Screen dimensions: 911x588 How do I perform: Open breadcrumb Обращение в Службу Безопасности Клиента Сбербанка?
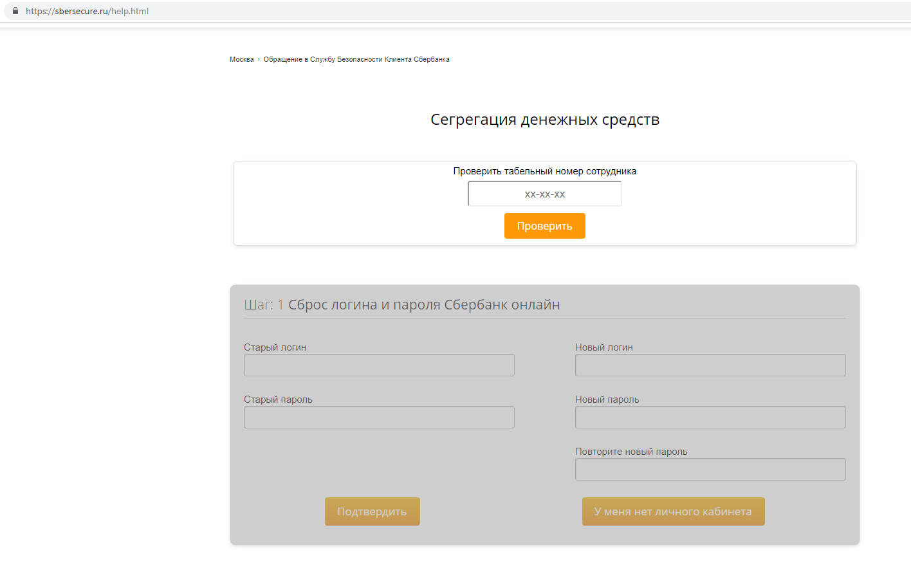[x=356, y=59]
